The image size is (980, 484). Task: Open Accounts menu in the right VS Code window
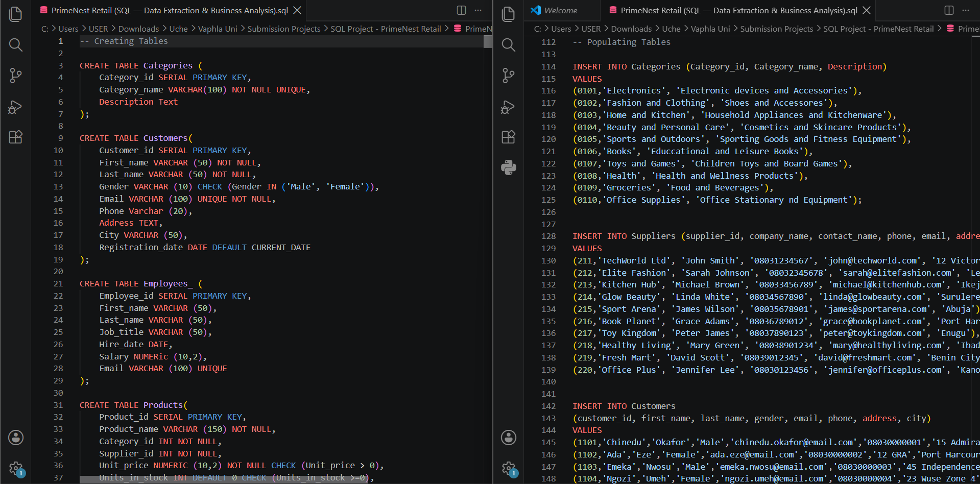click(509, 438)
